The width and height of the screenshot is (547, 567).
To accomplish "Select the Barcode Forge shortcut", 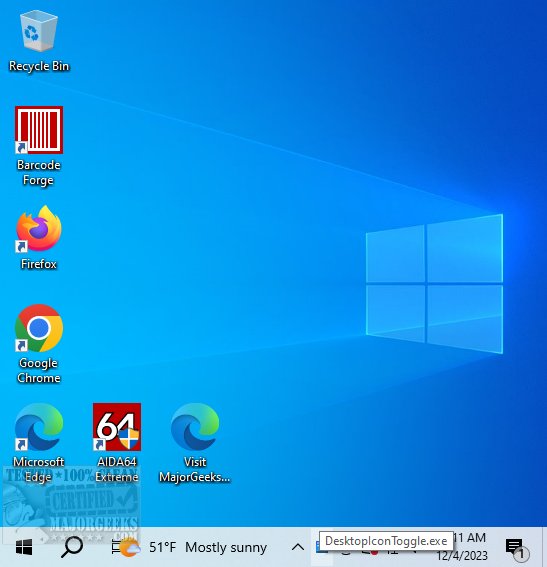I will pos(39,146).
